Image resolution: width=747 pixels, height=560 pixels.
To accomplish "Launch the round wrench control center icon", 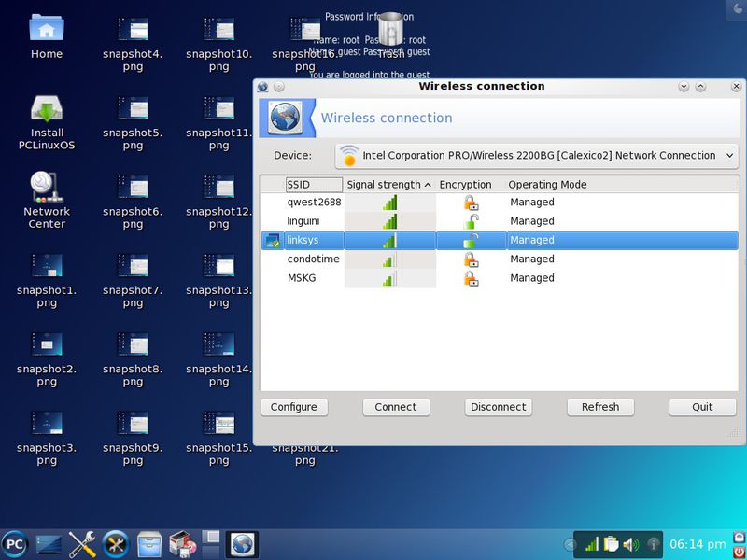I will (116, 544).
